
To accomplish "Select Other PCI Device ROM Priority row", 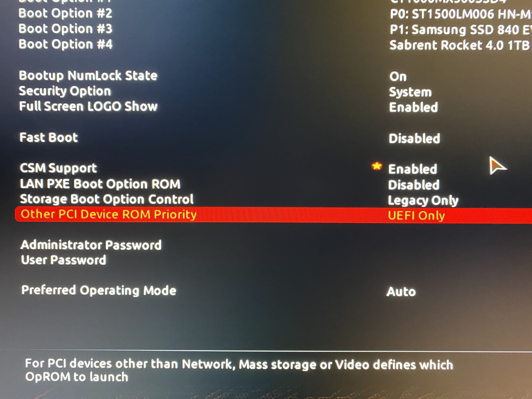I will (x=273, y=214).
